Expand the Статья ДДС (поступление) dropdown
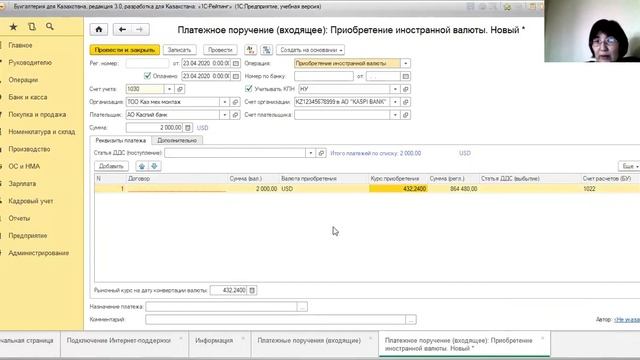The height and width of the screenshot is (360, 640). pos(311,153)
